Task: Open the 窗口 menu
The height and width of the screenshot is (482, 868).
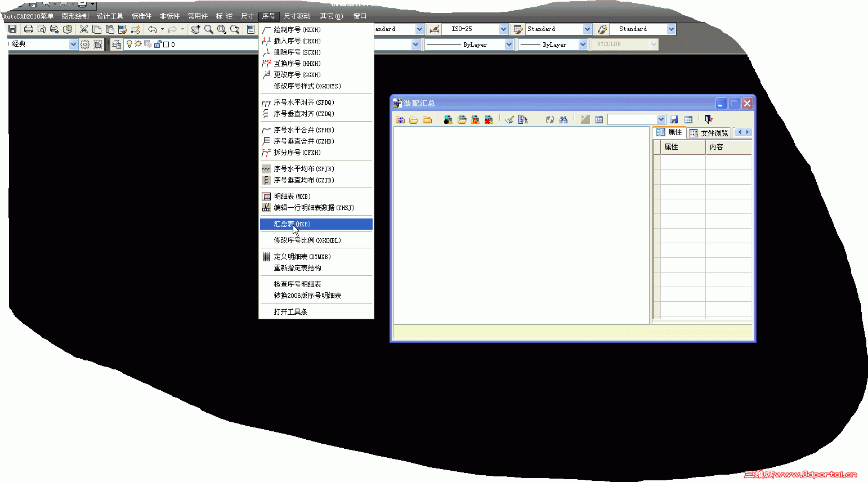Action: 360,16
